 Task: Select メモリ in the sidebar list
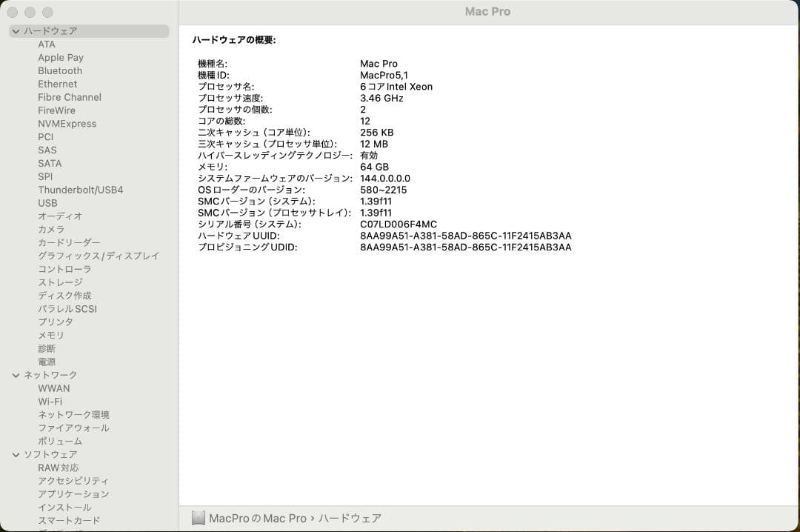51,336
